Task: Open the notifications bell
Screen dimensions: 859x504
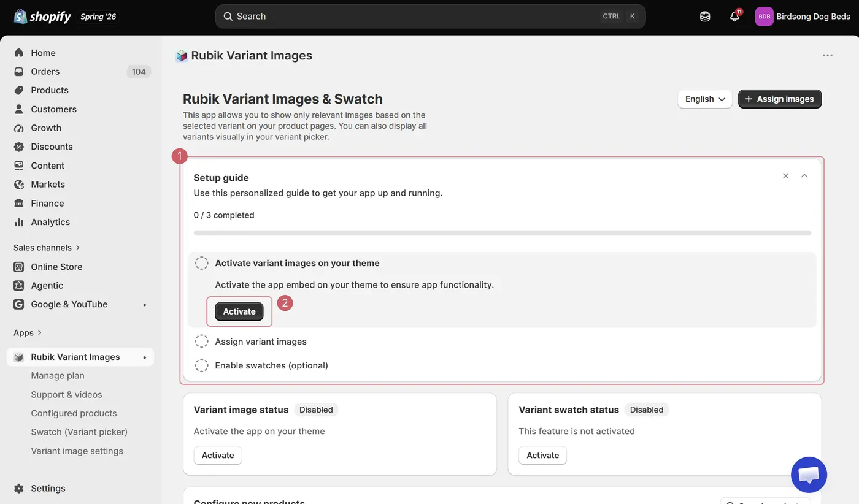Action: (734, 17)
